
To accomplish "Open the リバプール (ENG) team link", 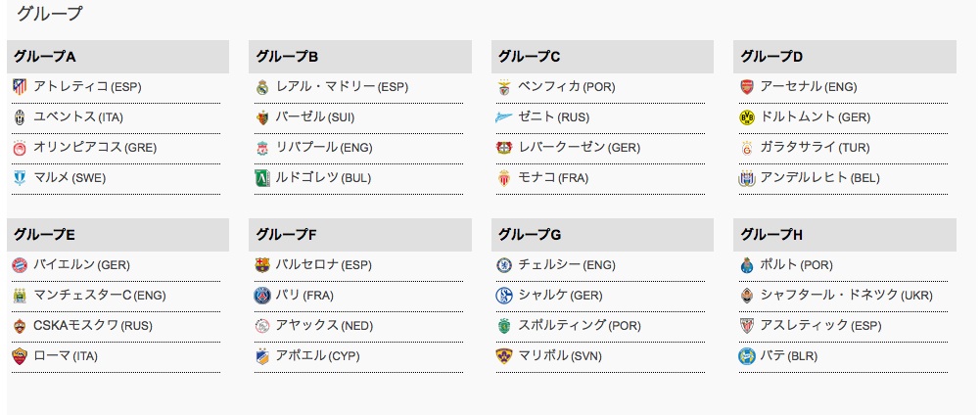I will pos(324,148).
